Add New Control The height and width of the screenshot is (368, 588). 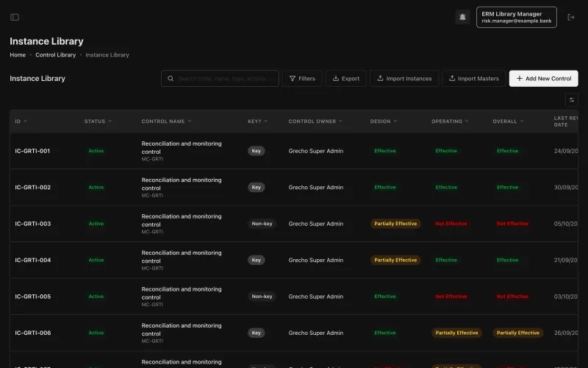pos(543,79)
